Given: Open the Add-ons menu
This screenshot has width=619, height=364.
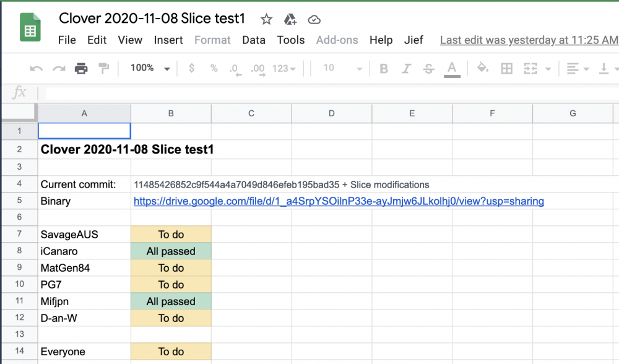Looking at the screenshot, I should [337, 40].
